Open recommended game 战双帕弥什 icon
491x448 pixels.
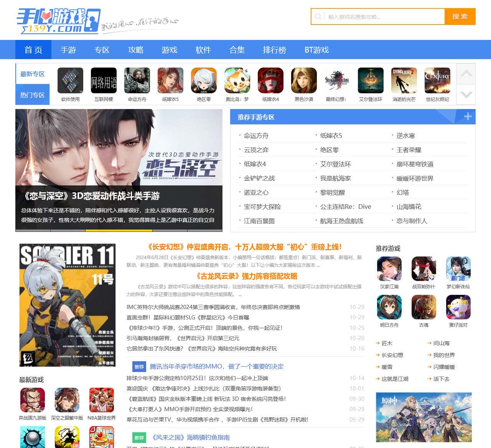pyautogui.click(x=424, y=269)
